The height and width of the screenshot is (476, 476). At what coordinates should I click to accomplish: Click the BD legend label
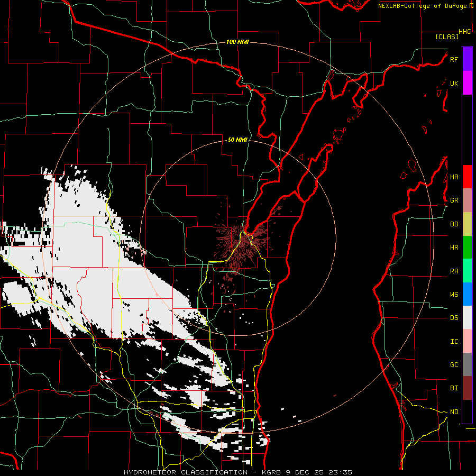tap(454, 224)
